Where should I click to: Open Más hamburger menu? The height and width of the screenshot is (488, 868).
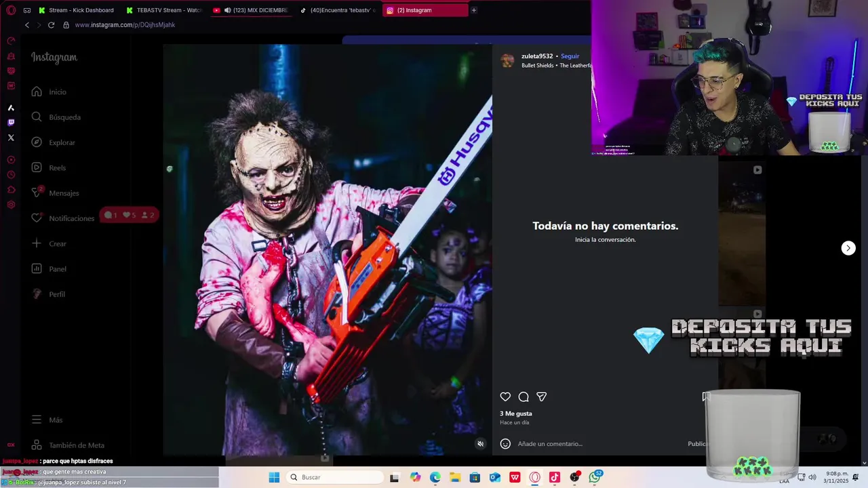coord(37,420)
